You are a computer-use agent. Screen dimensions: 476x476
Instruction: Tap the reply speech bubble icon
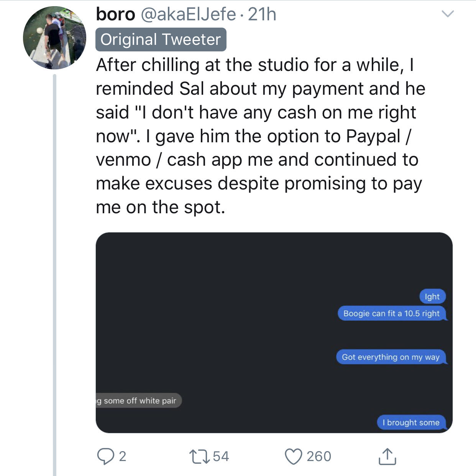tap(105, 456)
